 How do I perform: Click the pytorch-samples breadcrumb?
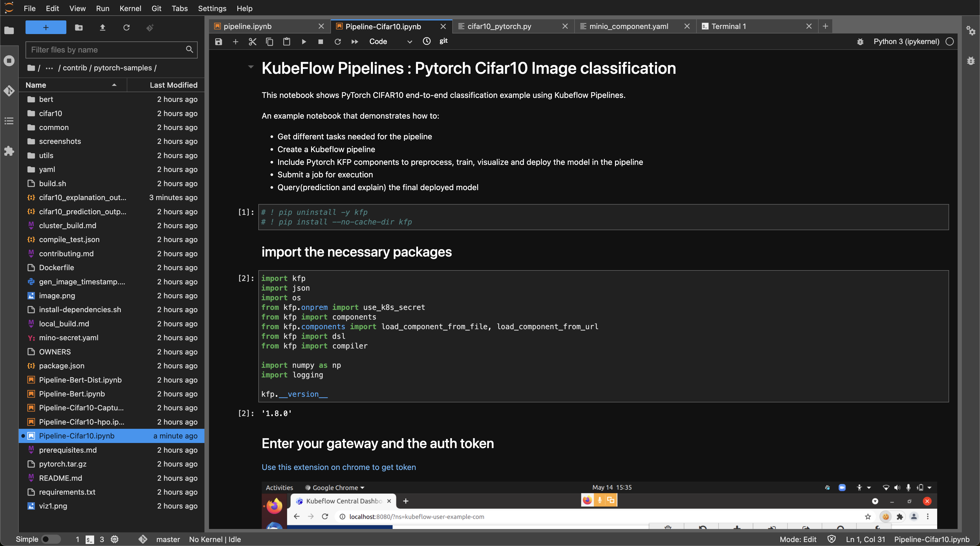click(122, 68)
